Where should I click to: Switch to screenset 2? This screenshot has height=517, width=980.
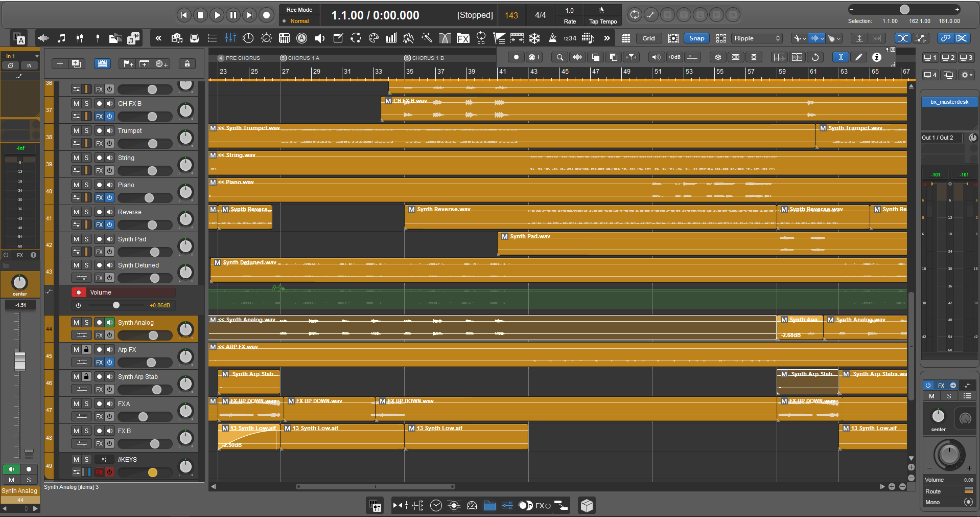tap(948, 58)
